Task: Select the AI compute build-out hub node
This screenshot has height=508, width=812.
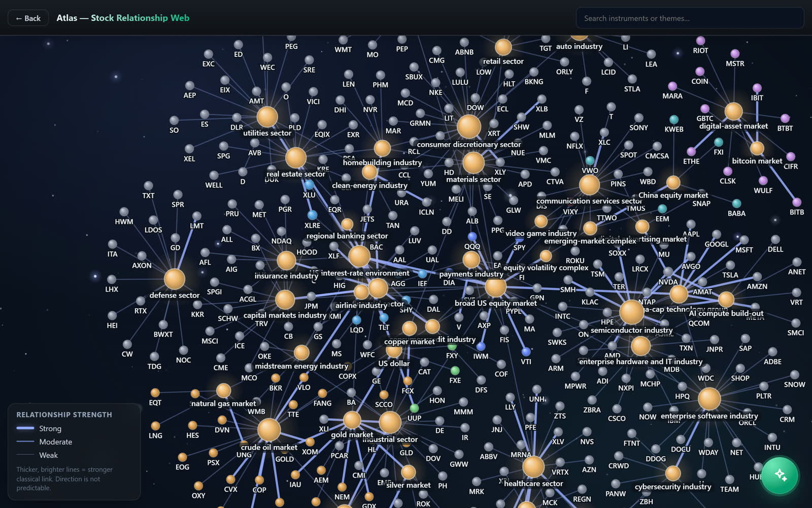Action: pyautogui.click(x=726, y=299)
